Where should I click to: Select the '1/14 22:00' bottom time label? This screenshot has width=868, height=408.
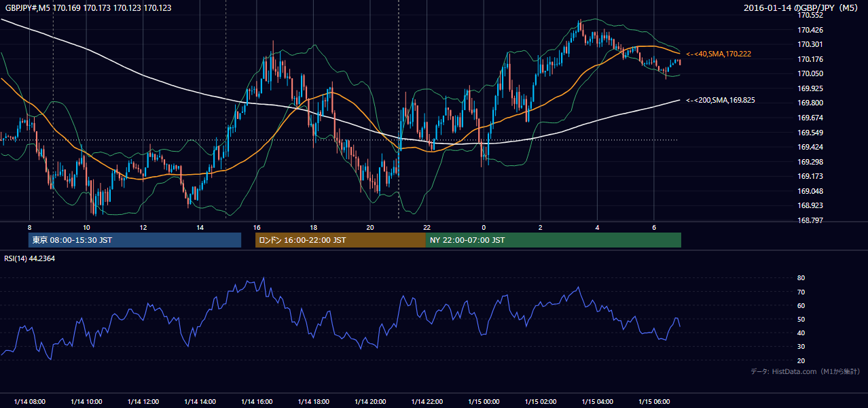(x=427, y=401)
